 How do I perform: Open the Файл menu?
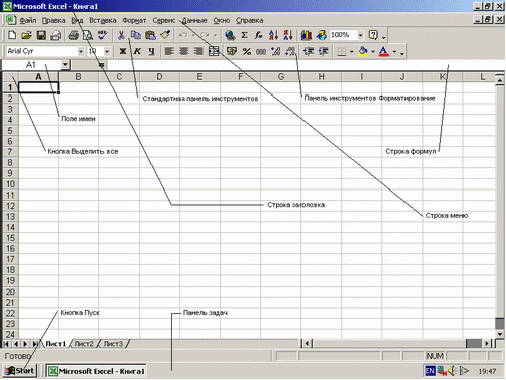point(27,21)
